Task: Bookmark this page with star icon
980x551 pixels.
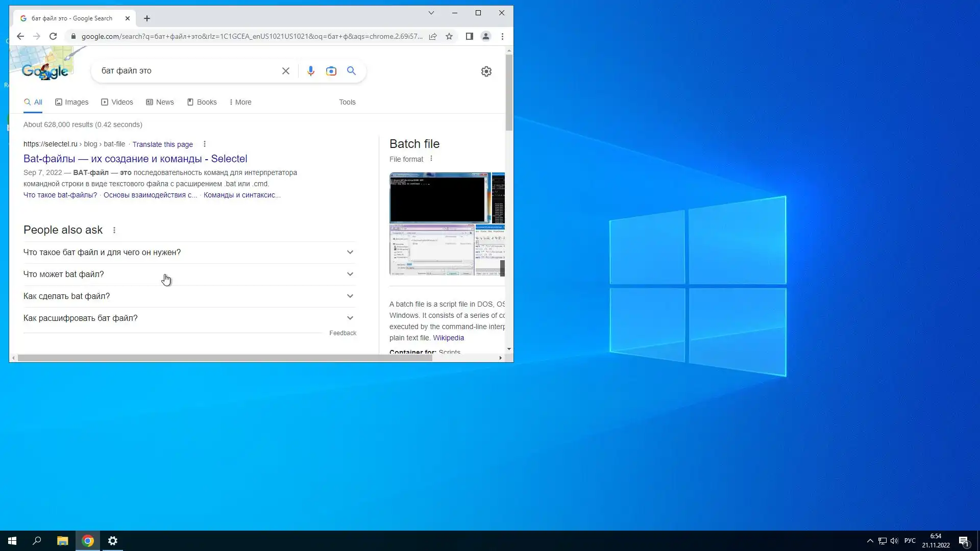Action: click(449, 36)
